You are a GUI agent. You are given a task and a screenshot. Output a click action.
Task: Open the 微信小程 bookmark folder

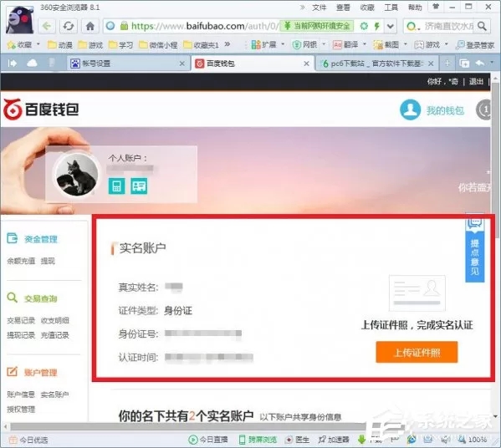click(158, 45)
